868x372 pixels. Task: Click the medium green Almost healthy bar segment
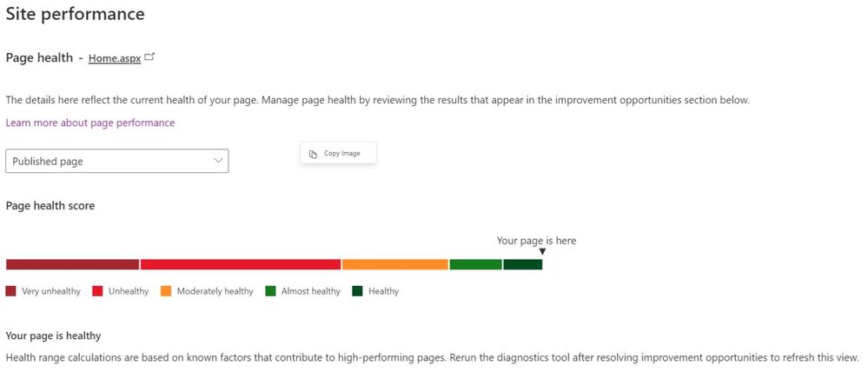(475, 264)
